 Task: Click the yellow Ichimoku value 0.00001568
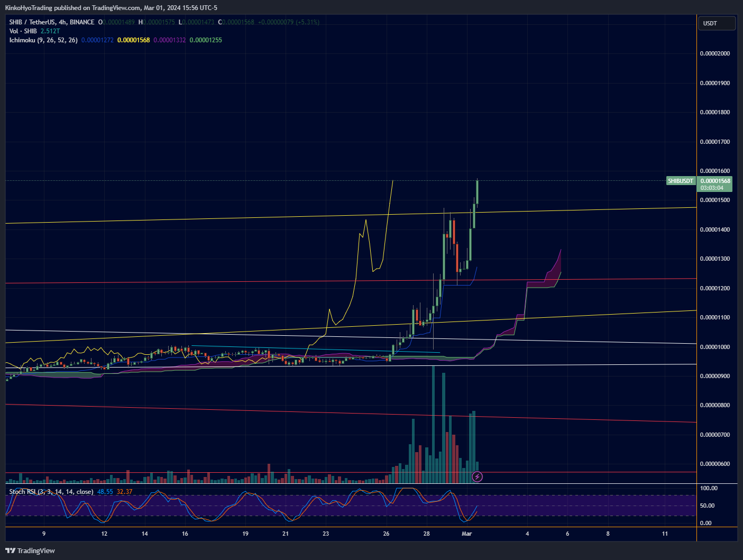134,40
